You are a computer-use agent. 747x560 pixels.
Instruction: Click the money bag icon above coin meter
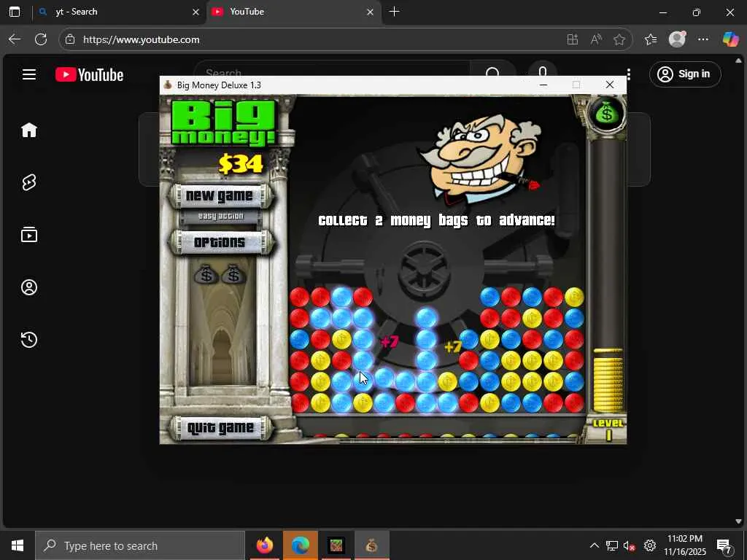point(606,113)
